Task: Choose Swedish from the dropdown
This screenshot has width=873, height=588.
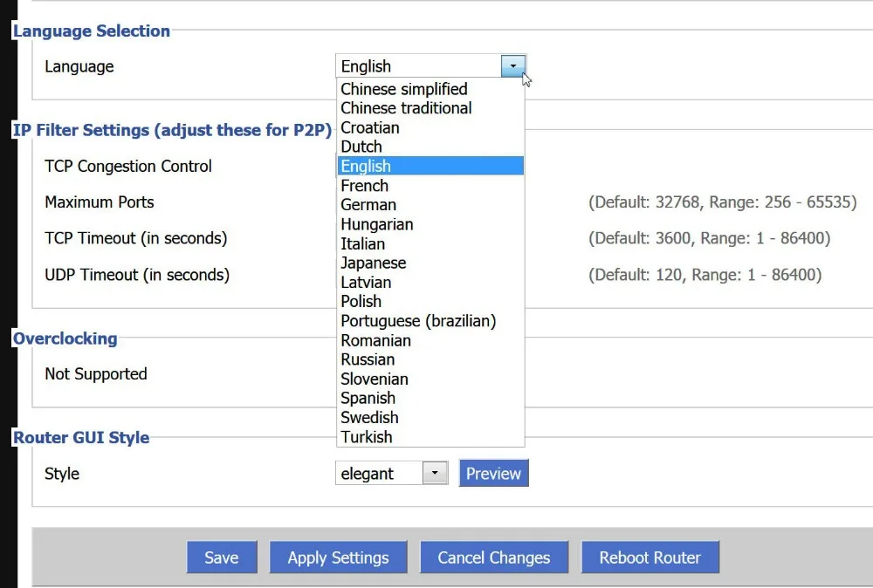Action: pyautogui.click(x=430, y=417)
